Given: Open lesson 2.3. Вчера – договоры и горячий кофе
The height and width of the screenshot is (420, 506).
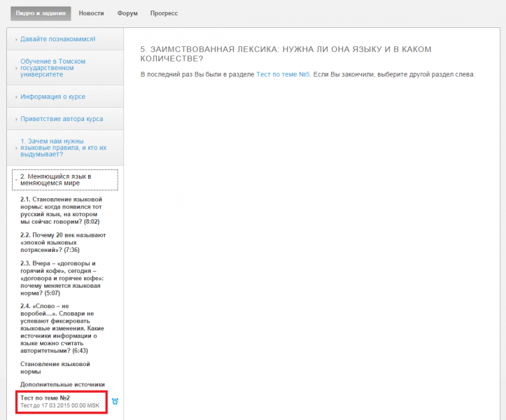Looking at the screenshot, I should (x=62, y=279).
